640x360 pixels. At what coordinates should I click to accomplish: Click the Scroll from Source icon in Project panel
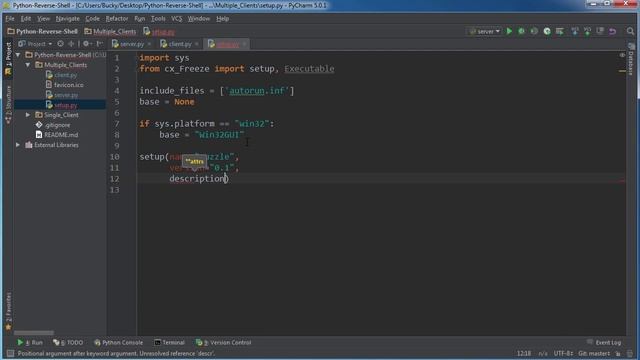click(60, 44)
